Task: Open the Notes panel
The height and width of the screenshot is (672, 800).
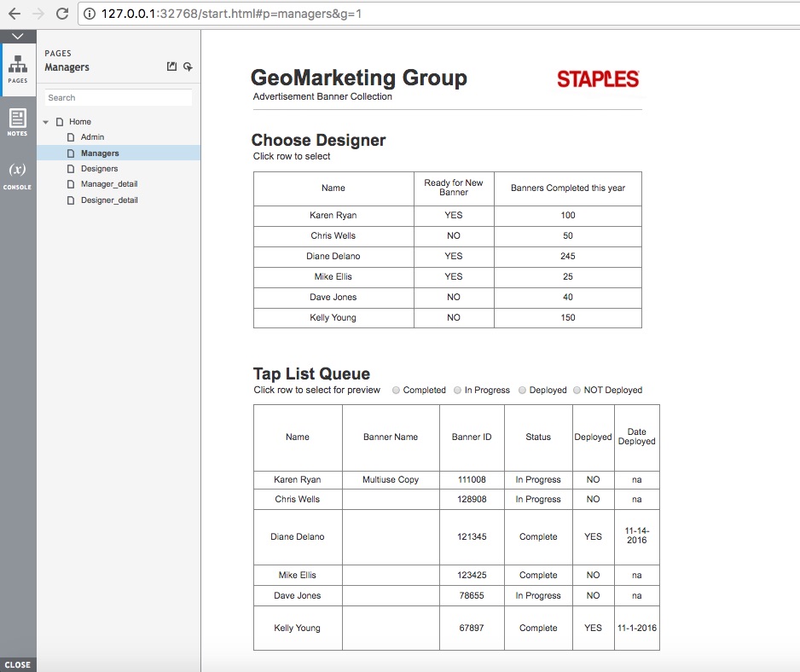Action: (x=18, y=122)
